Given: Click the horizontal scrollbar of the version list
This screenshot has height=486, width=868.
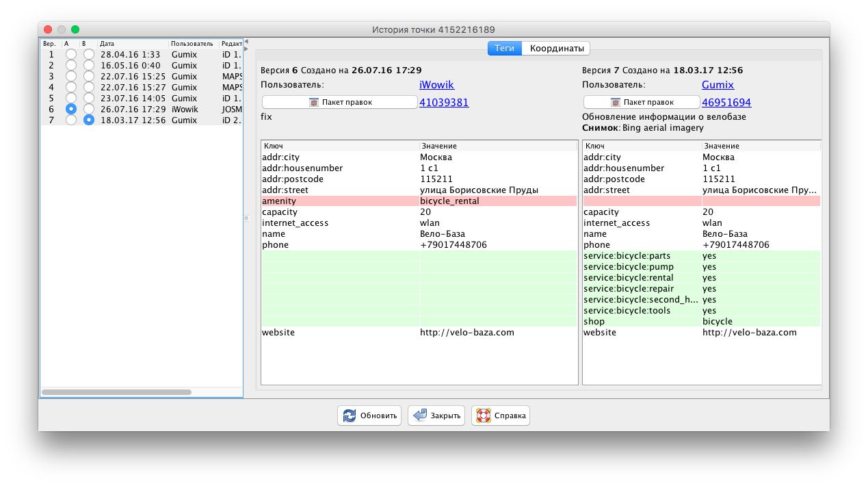Looking at the screenshot, I should (116, 392).
